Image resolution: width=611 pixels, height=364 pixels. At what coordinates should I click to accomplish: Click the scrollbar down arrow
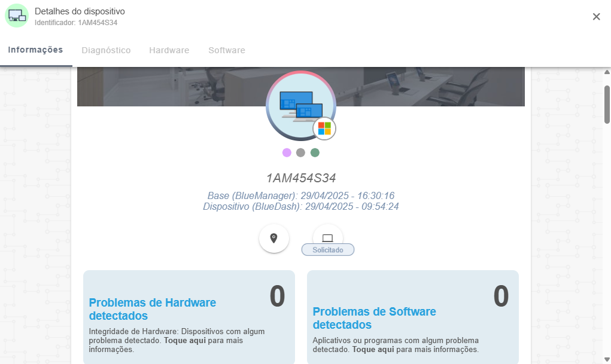[x=607, y=359]
